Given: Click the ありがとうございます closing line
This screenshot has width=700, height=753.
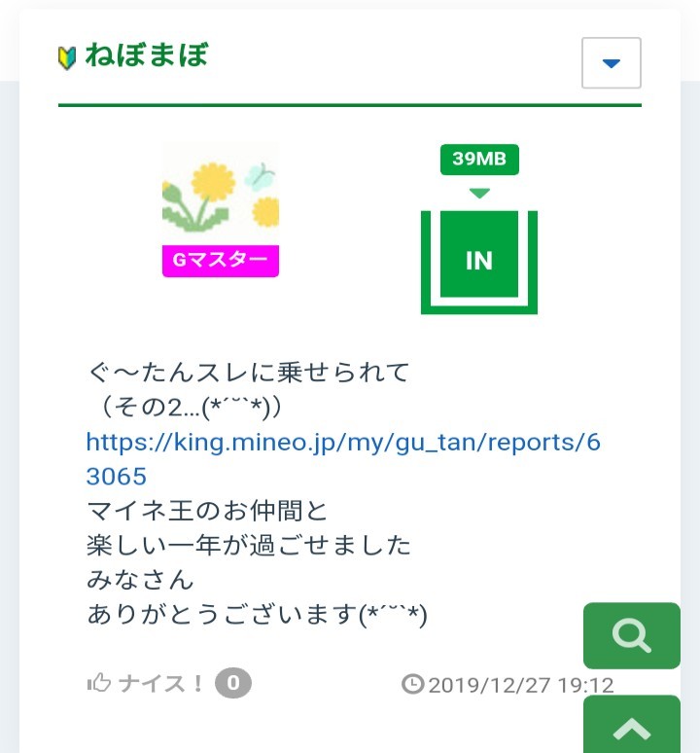Looking at the screenshot, I should (257, 614).
